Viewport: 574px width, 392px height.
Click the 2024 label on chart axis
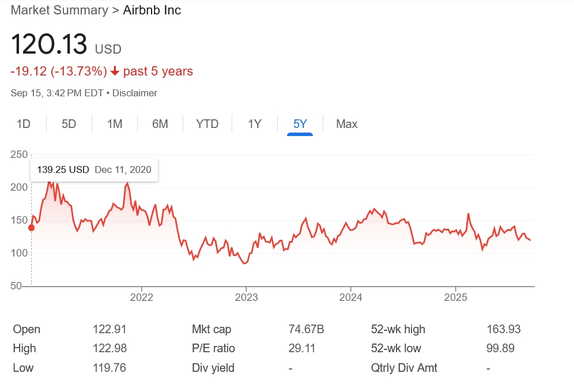pyautogui.click(x=350, y=297)
